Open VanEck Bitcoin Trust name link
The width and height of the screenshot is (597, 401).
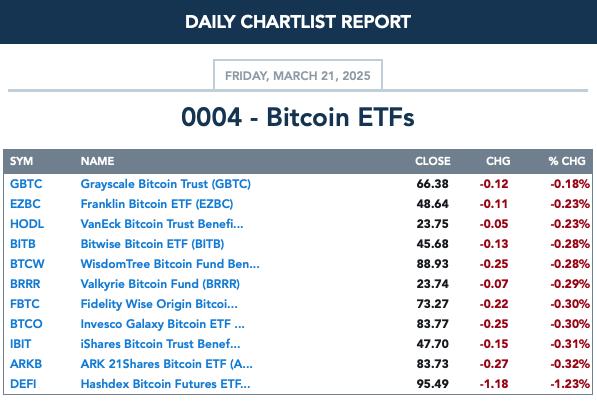162,224
